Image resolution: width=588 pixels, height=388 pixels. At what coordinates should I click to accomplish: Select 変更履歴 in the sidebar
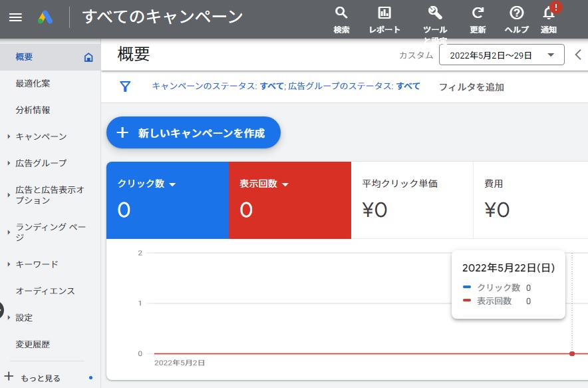tap(33, 344)
